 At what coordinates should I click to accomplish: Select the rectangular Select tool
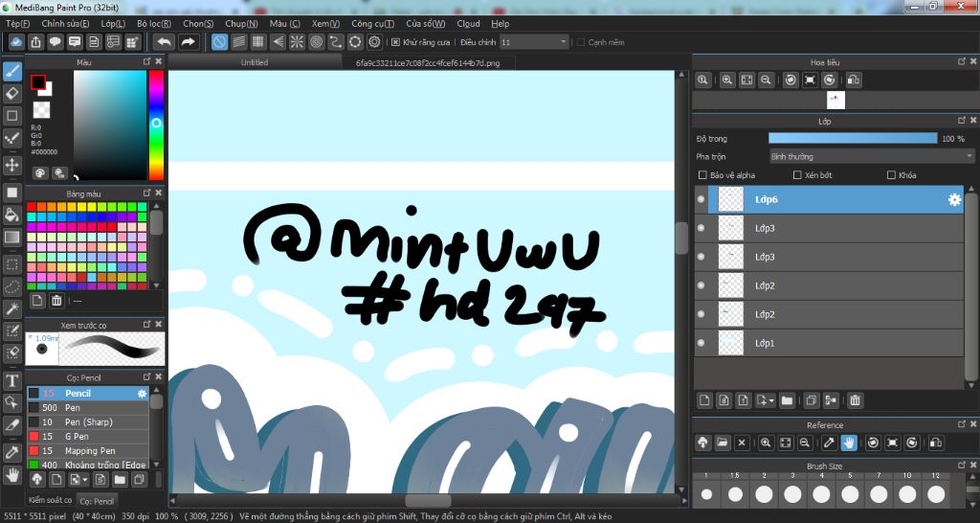11,264
